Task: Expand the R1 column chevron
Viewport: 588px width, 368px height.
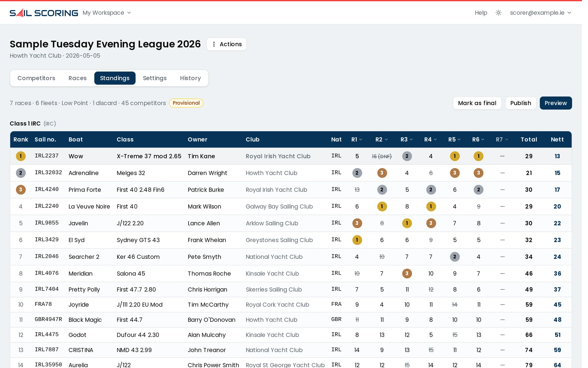Action: tap(361, 140)
